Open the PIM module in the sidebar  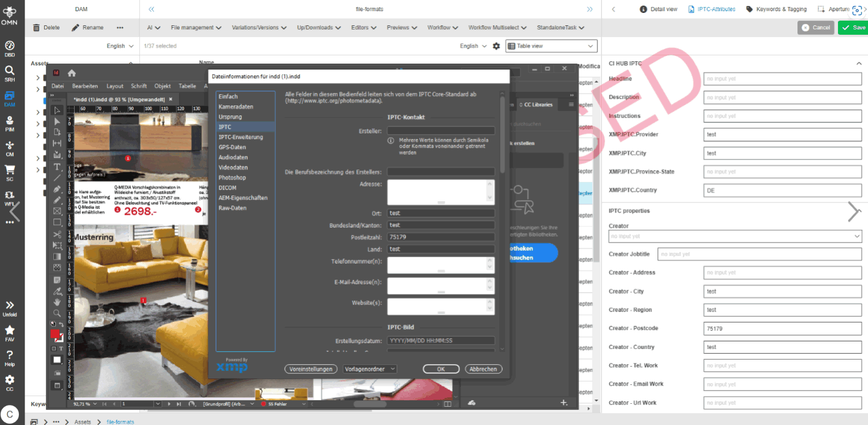click(x=9, y=124)
